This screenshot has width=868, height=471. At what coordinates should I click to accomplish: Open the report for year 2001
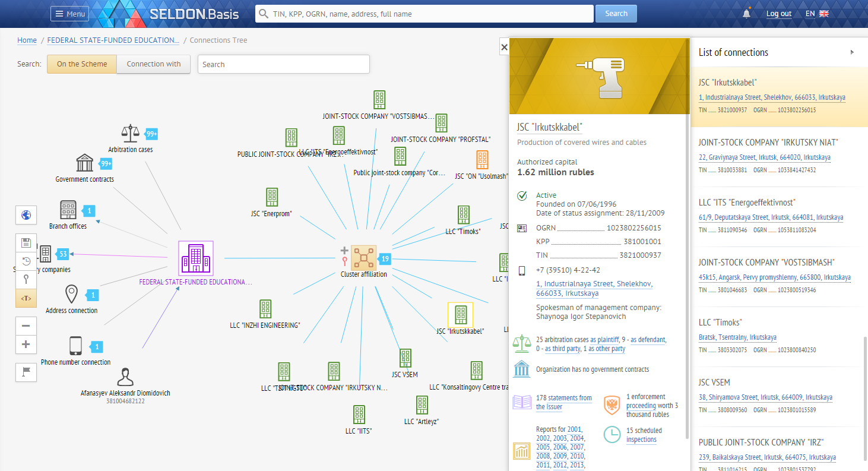click(575, 429)
